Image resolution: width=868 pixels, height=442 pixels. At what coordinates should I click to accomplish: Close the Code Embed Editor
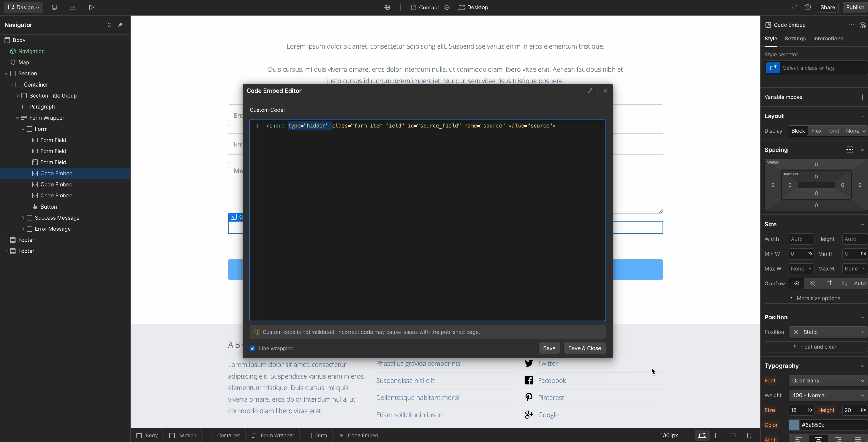pyautogui.click(x=605, y=91)
